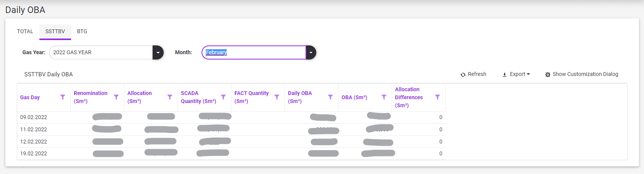
Task: Open filter for Renomination column
Action: pos(116,97)
